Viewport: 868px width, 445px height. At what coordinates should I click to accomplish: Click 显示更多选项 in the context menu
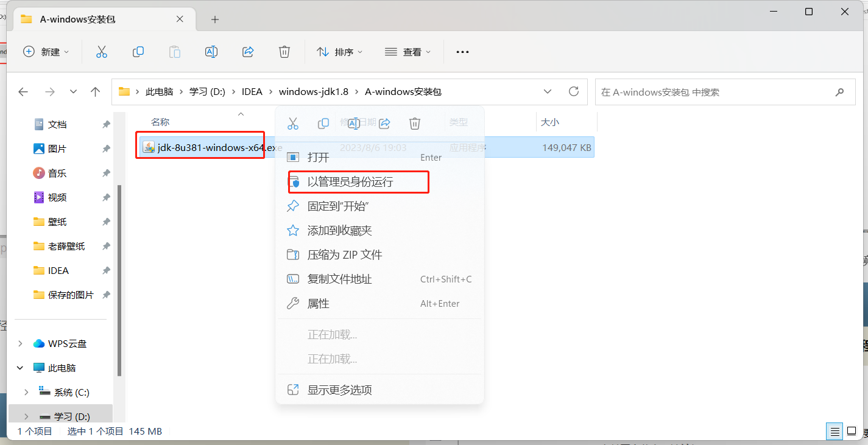pos(379,390)
